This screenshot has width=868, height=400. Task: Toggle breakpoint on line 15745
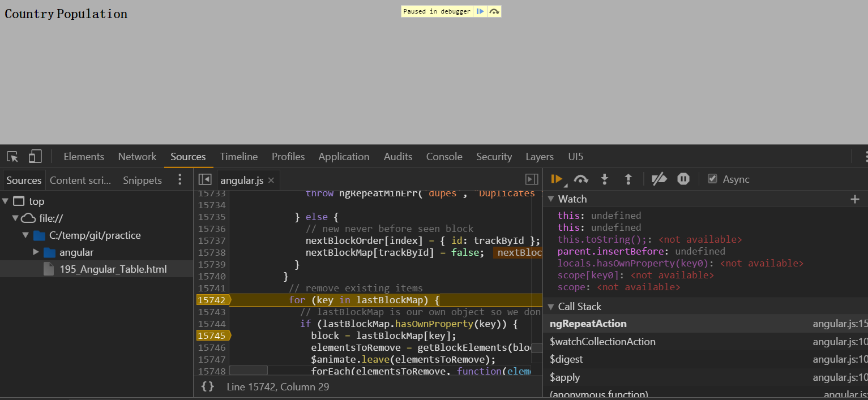pos(214,336)
